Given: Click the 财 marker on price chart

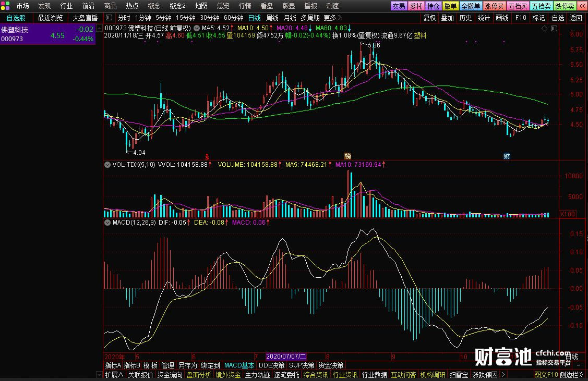Looking at the screenshot, I should [x=507, y=156].
